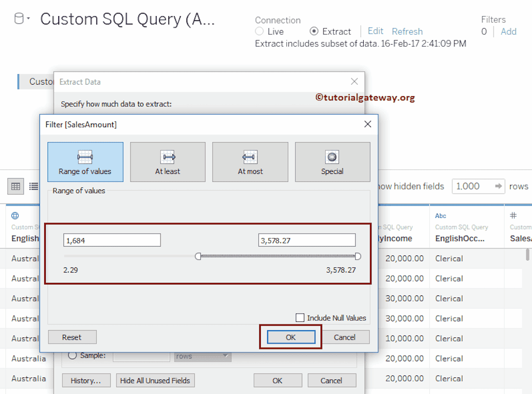Click the Refresh extract link
The width and height of the screenshot is (532, 394).
(407, 32)
